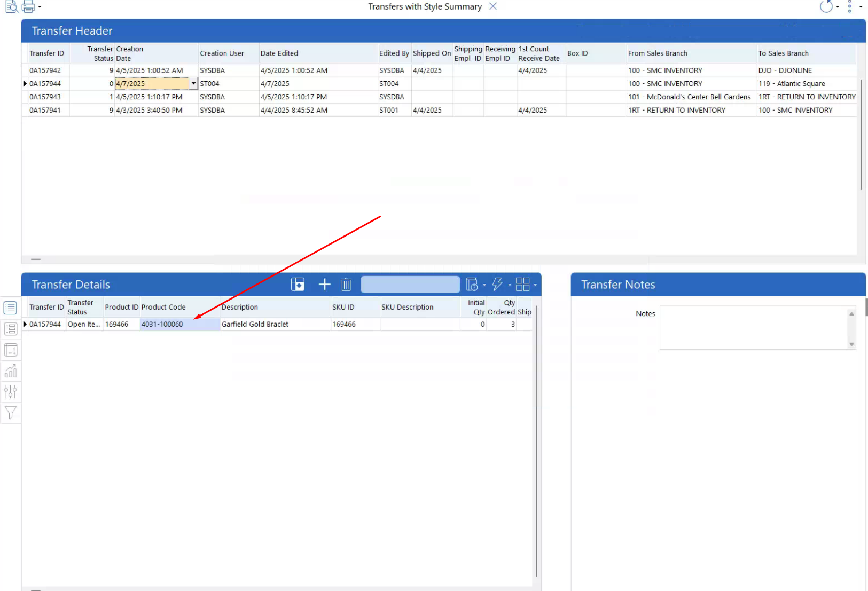Click the funnel filter sidebar icon
Image resolution: width=868 pixels, height=591 pixels.
pos(10,413)
